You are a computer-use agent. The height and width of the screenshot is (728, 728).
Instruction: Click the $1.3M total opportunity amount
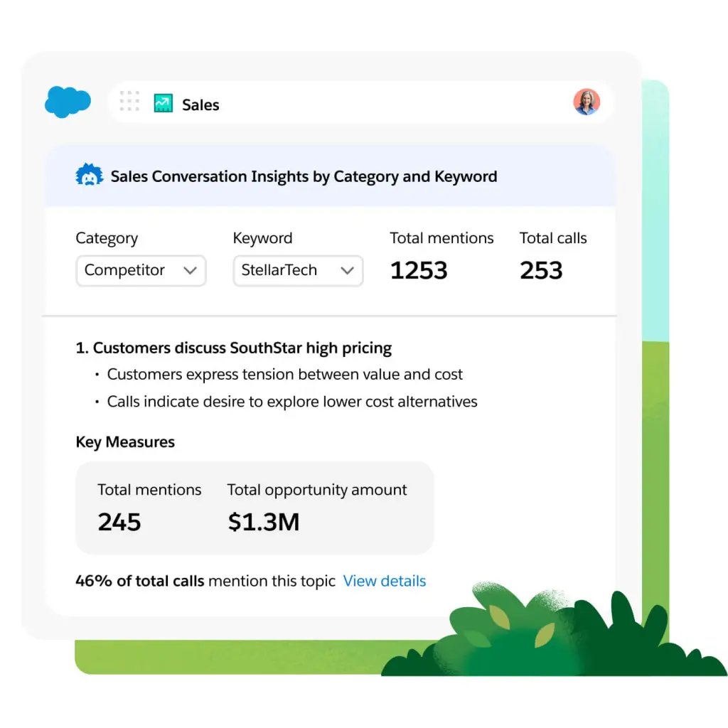(x=263, y=523)
